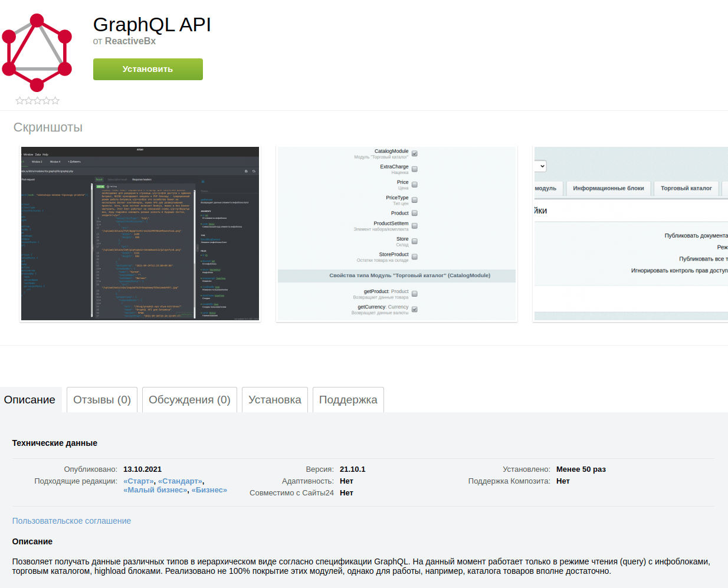Image resolution: width=728 pixels, height=588 pixels.
Task: Click the Нет value next to Адаптивность
Action: pos(346,481)
